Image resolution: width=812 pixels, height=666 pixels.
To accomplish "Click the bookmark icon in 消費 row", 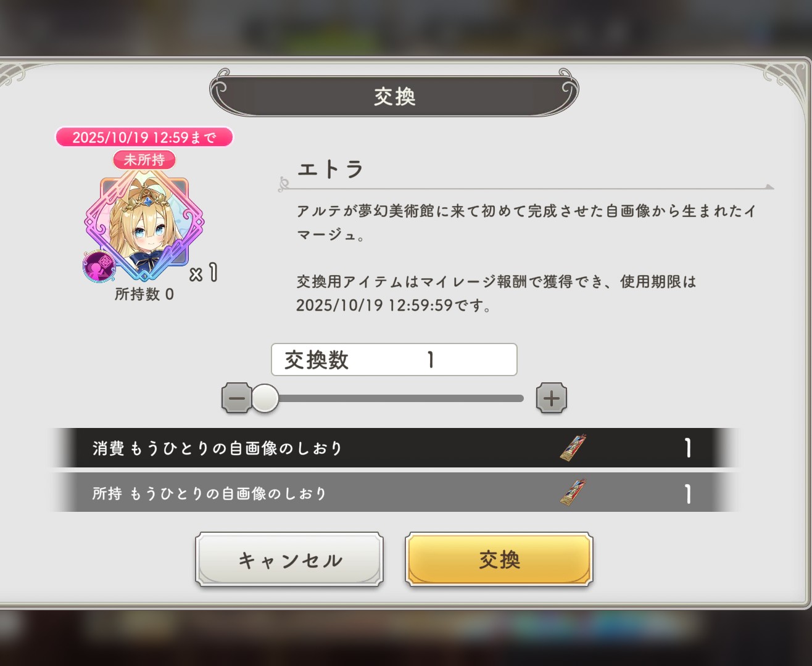I will (x=573, y=448).
